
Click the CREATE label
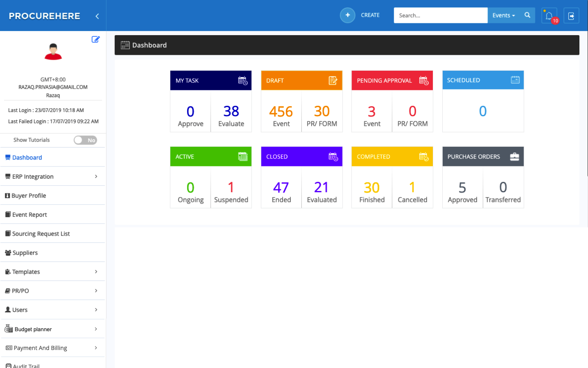coord(370,15)
